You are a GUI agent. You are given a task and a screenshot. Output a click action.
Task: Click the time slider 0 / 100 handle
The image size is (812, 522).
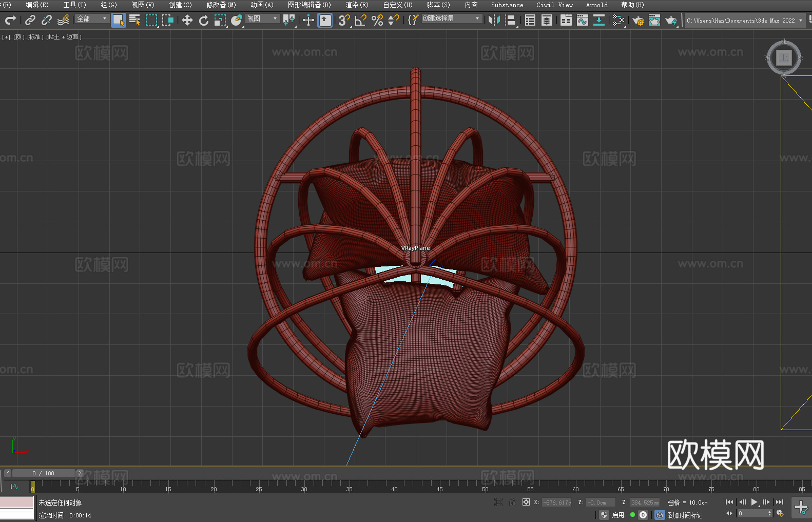click(44, 473)
